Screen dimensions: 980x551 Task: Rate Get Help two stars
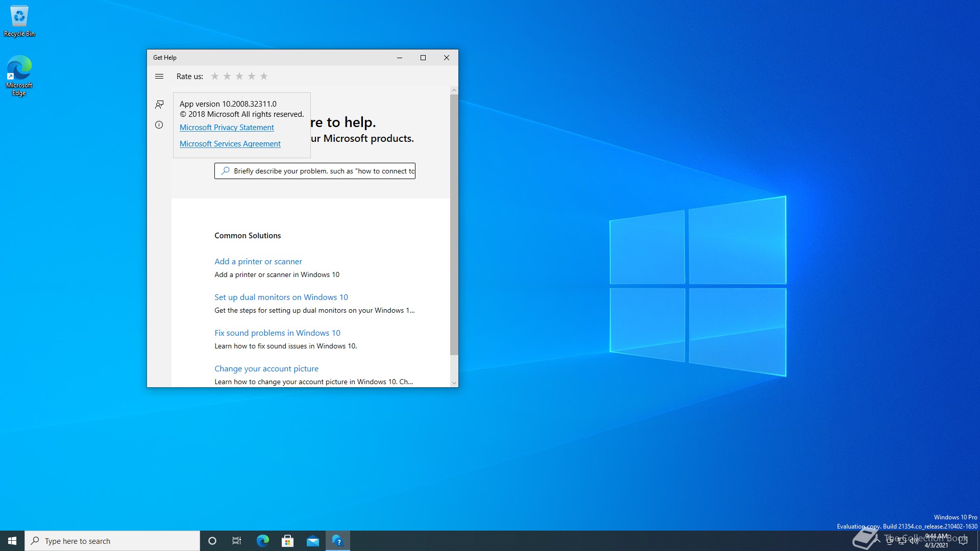(x=227, y=76)
